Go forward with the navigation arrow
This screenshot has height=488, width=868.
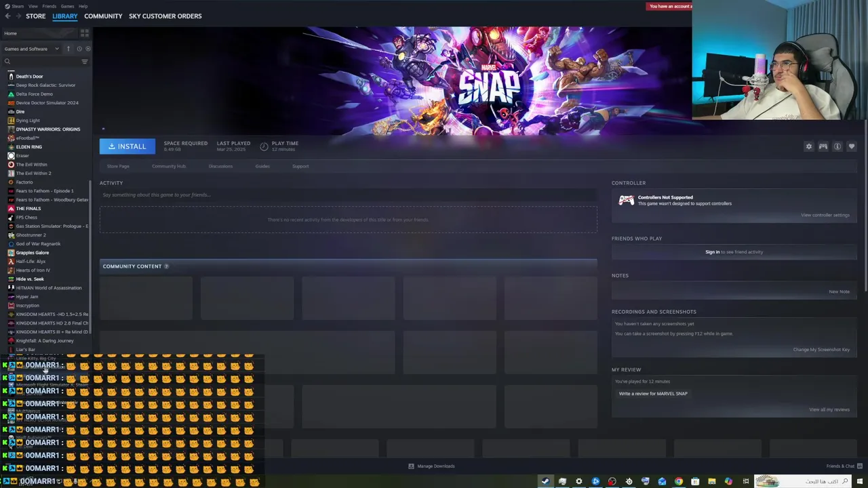point(18,16)
